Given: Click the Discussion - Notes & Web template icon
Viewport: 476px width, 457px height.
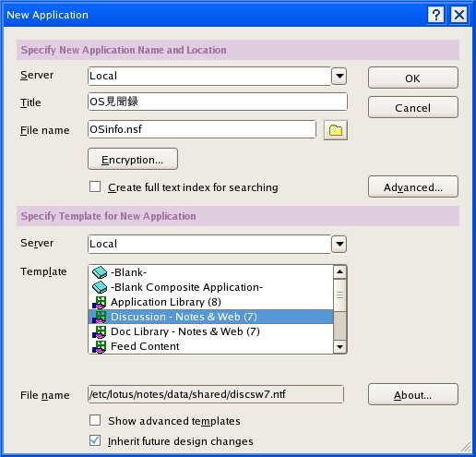Looking at the screenshot, I should click(100, 317).
